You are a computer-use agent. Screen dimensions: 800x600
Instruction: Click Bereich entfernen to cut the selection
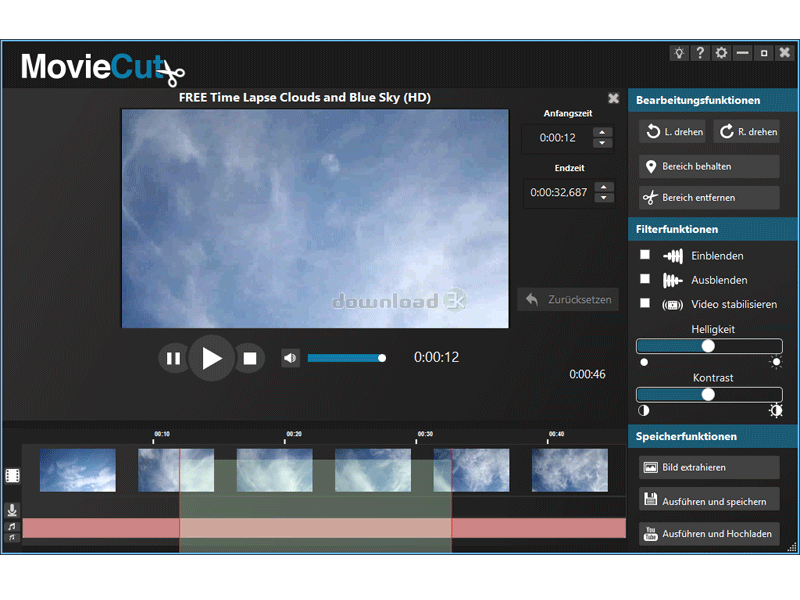pos(709,198)
